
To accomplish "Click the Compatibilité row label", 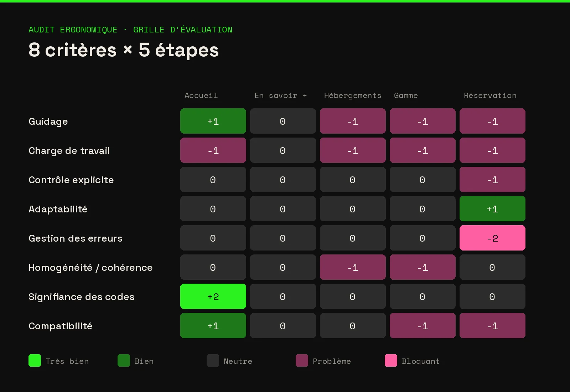I will [61, 326].
